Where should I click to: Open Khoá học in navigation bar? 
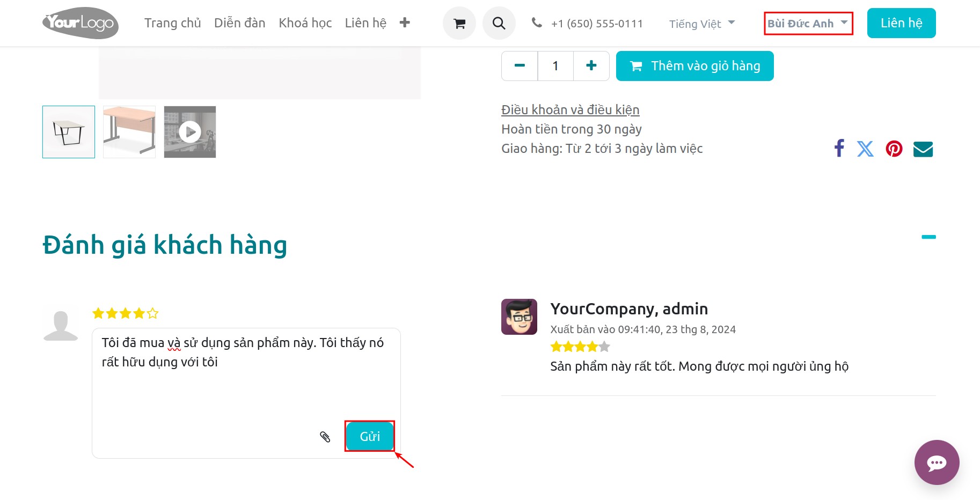coord(305,23)
